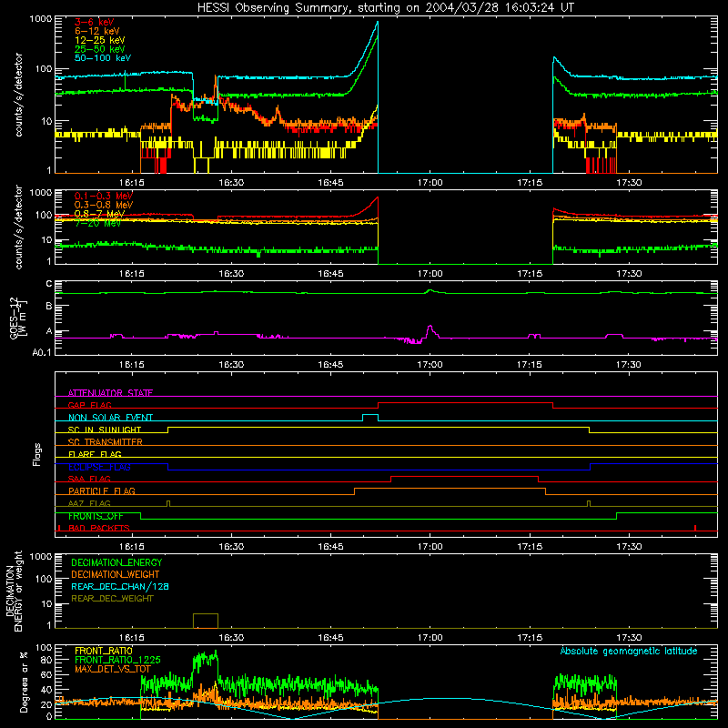Choose the MAX_DET_VS_TOT legend label
728x728 pixels.
[113, 669]
